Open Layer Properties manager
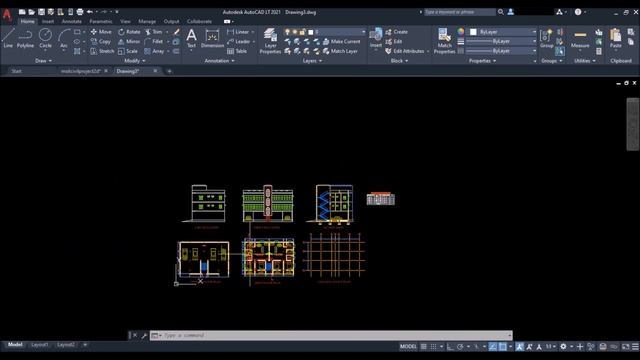 [x=270, y=41]
